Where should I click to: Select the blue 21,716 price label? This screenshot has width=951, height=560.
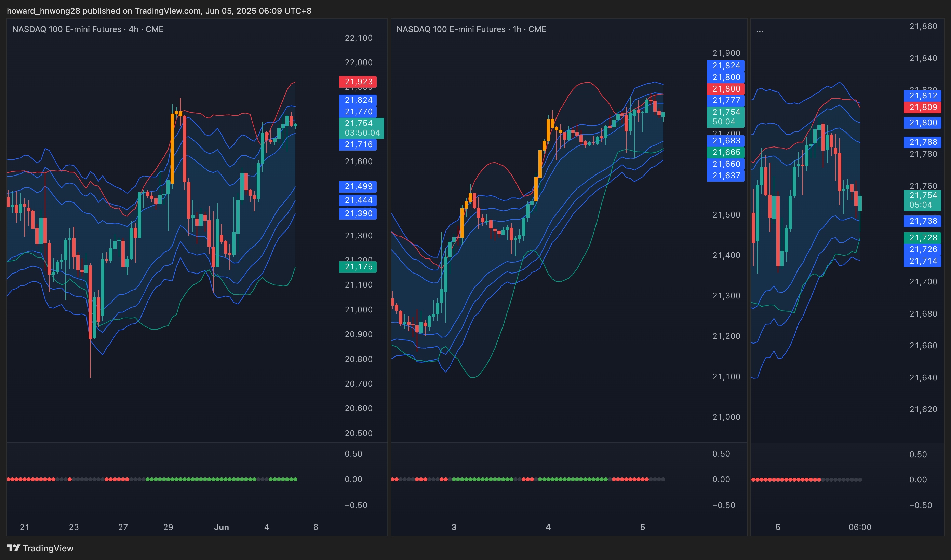(x=358, y=144)
